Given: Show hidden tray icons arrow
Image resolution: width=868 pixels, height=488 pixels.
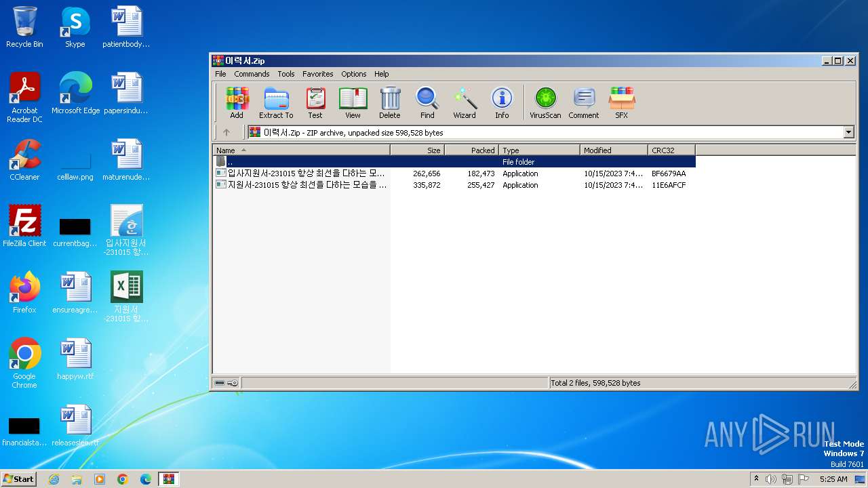Looking at the screenshot, I should pyautogui.click(x=756, y=479).
